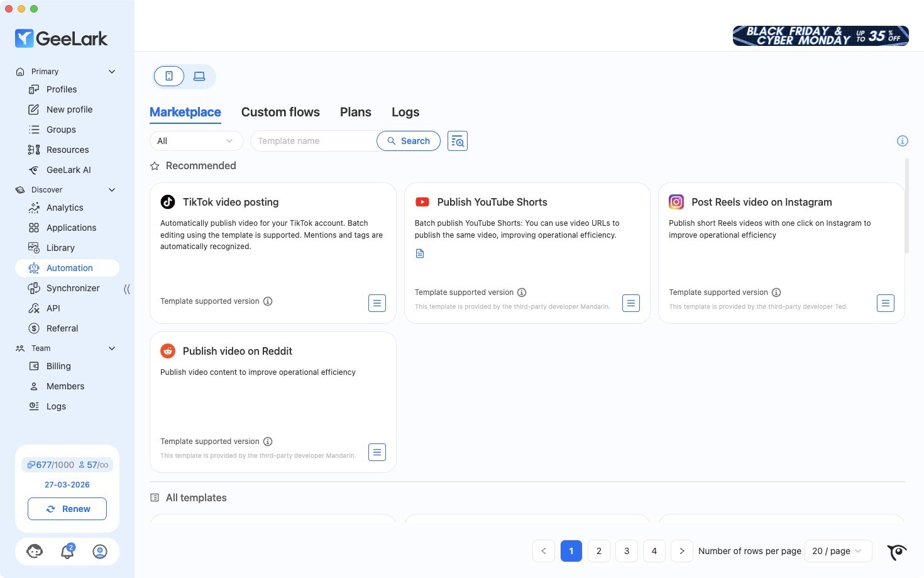
Task: Open the Analytics section
Action: pyautogui.click(x=64, y=208)
